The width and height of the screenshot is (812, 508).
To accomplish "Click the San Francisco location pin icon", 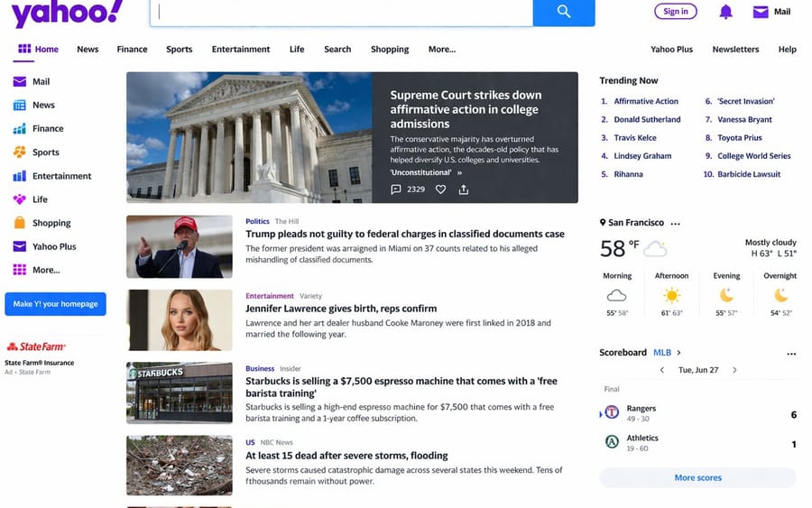I will pyautogui.click(x=603, y=222).
